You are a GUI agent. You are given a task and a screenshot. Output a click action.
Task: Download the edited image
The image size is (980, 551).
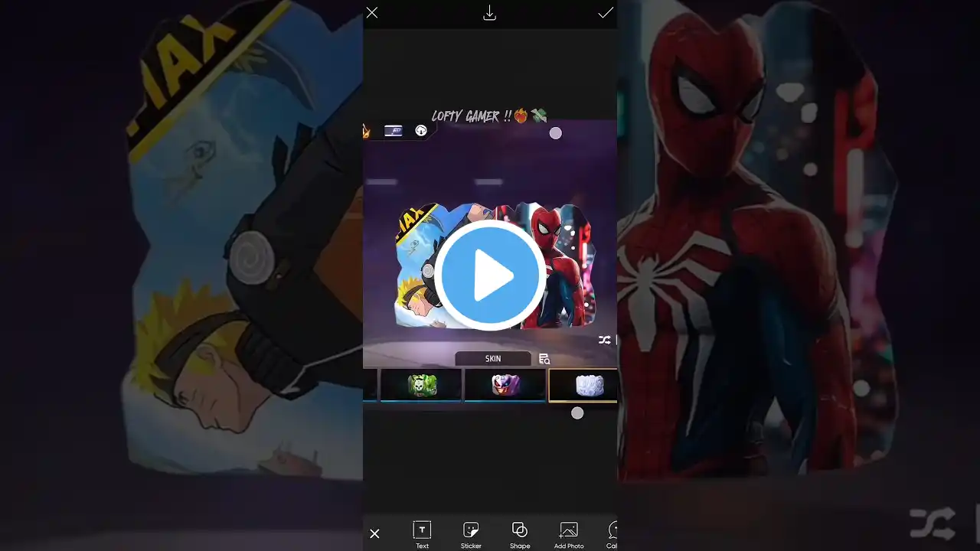490,13
